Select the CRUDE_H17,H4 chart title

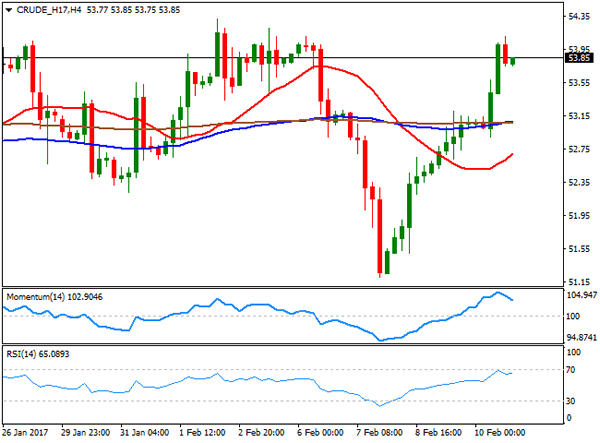pyautogui.click(x=49, y=10)
